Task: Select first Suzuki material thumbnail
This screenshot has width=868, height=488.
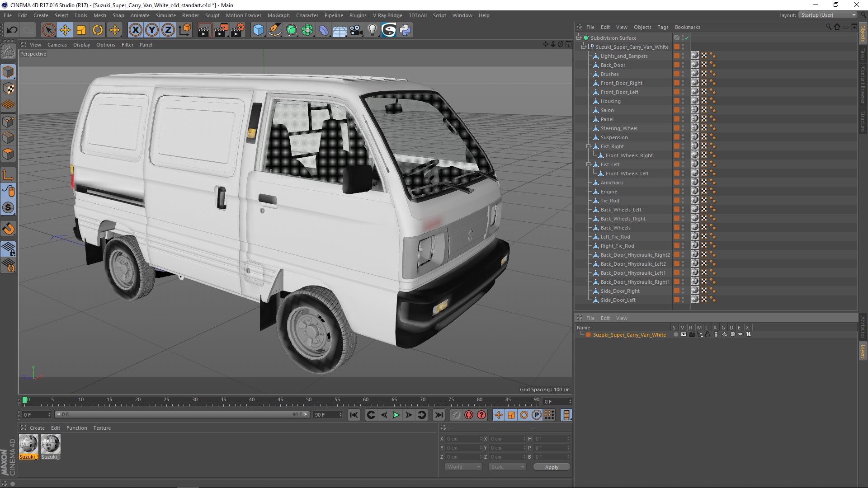Action: coord(28,444)
